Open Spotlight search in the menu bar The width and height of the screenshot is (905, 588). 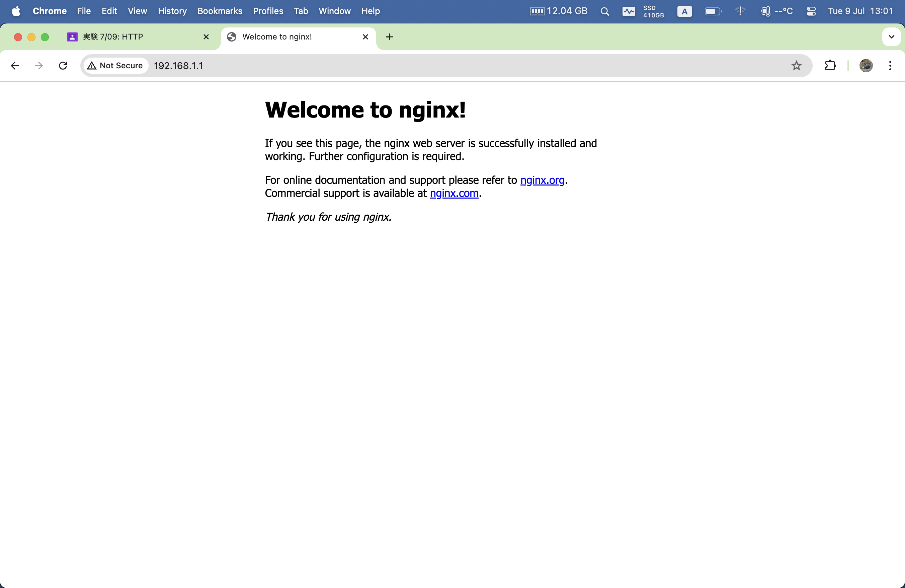(604, 11)
